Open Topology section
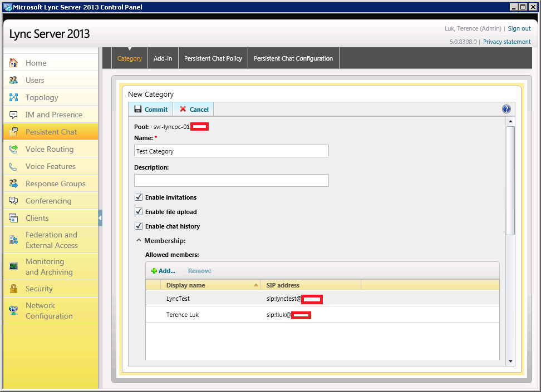 pos(51,97)
